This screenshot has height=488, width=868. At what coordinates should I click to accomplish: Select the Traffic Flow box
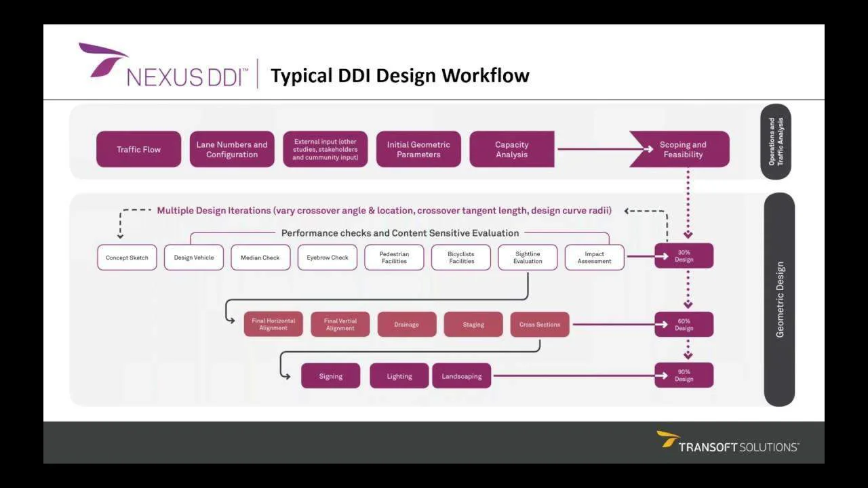coord(139,149)
